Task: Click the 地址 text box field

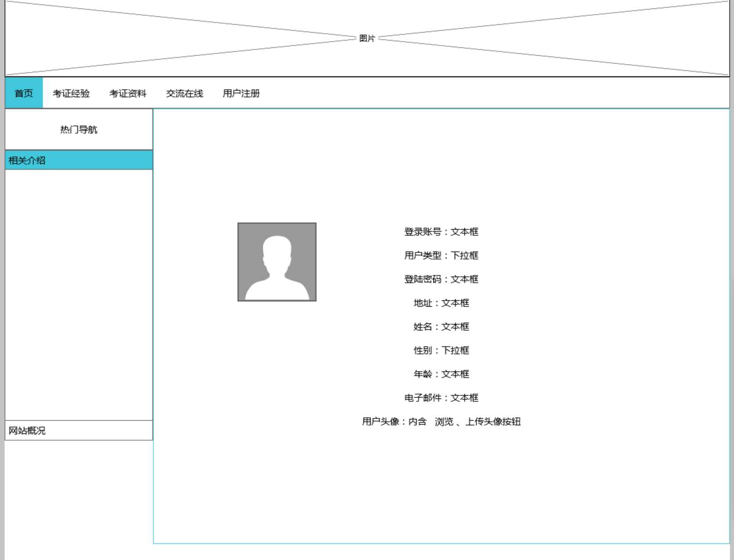Action: tap(441, 303)
